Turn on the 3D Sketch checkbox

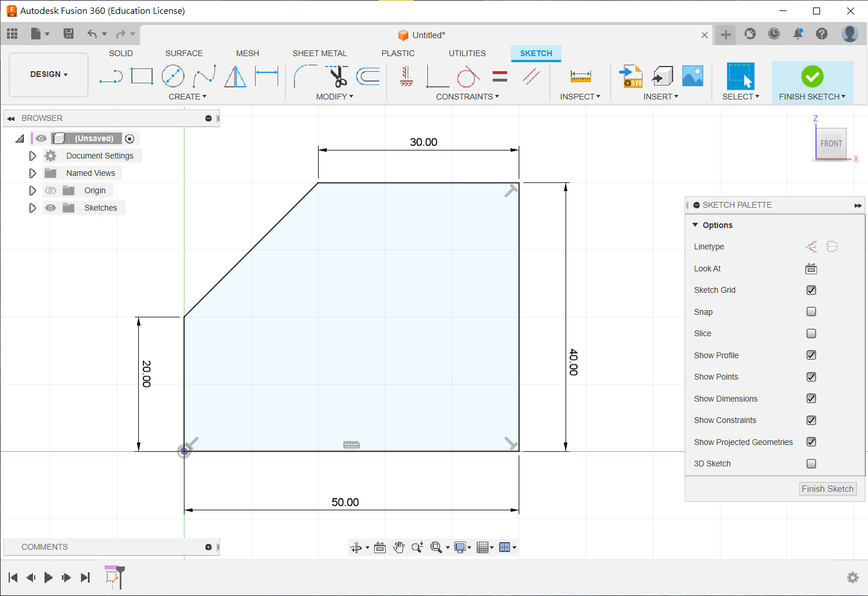(x=811, y=463)
